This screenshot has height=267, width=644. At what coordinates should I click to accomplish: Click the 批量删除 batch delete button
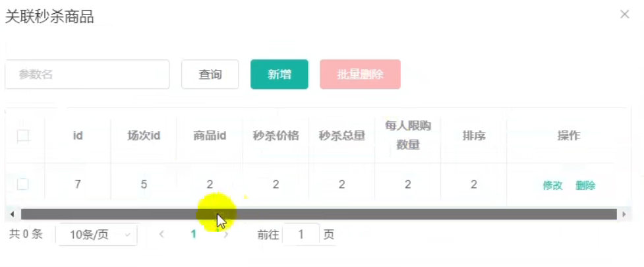(360, 74)
